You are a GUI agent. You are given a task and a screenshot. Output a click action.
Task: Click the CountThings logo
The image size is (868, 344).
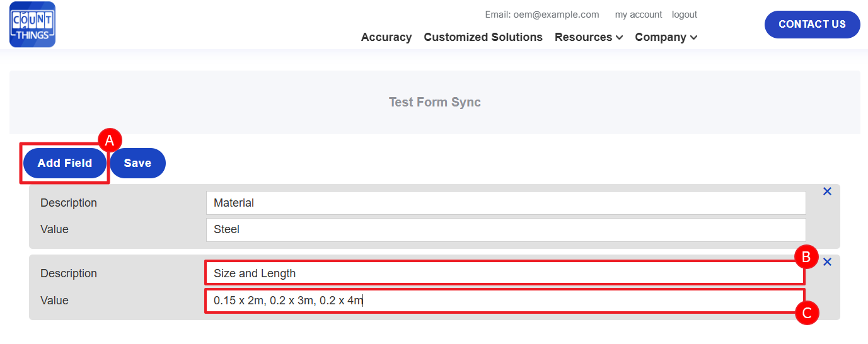coord(32,25)
